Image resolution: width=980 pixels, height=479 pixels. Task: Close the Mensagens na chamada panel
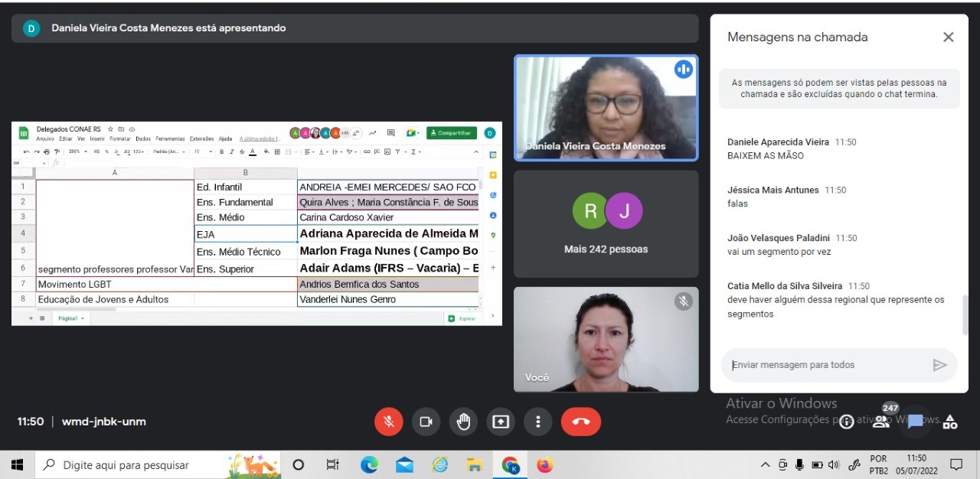pyautogui.click(x=948, y=37)
